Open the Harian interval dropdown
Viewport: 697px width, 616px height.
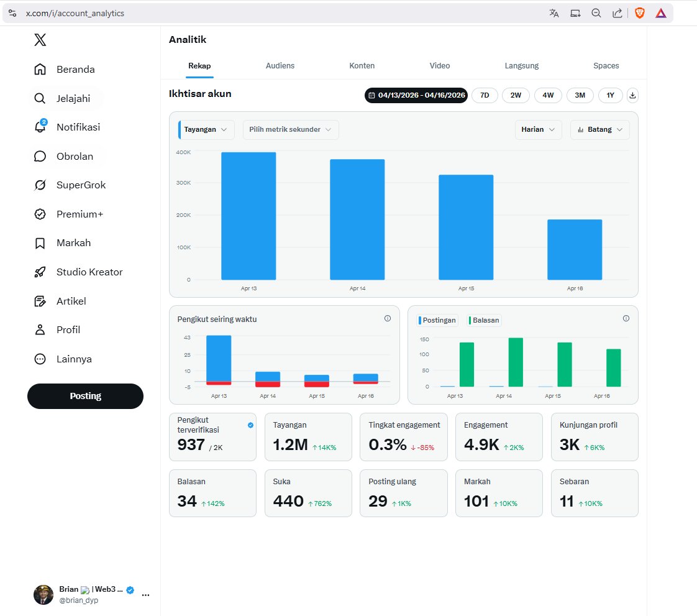(x=538, y=129)
